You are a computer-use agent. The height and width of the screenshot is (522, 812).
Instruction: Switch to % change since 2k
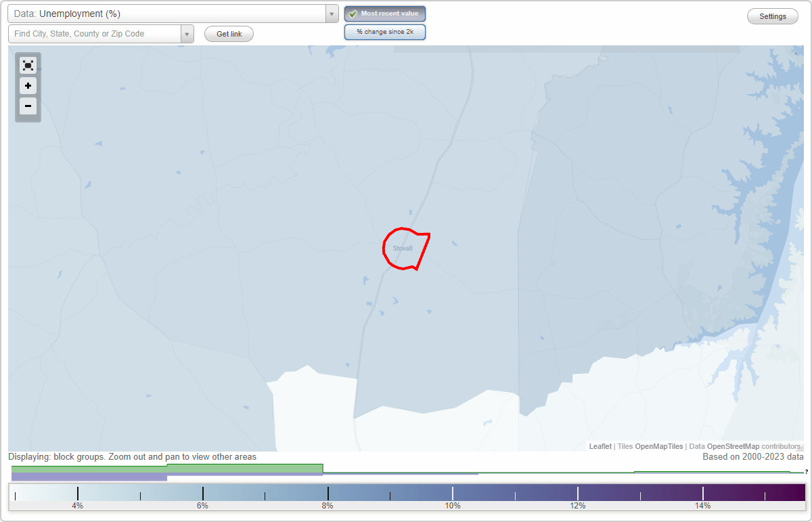(385, 32)
